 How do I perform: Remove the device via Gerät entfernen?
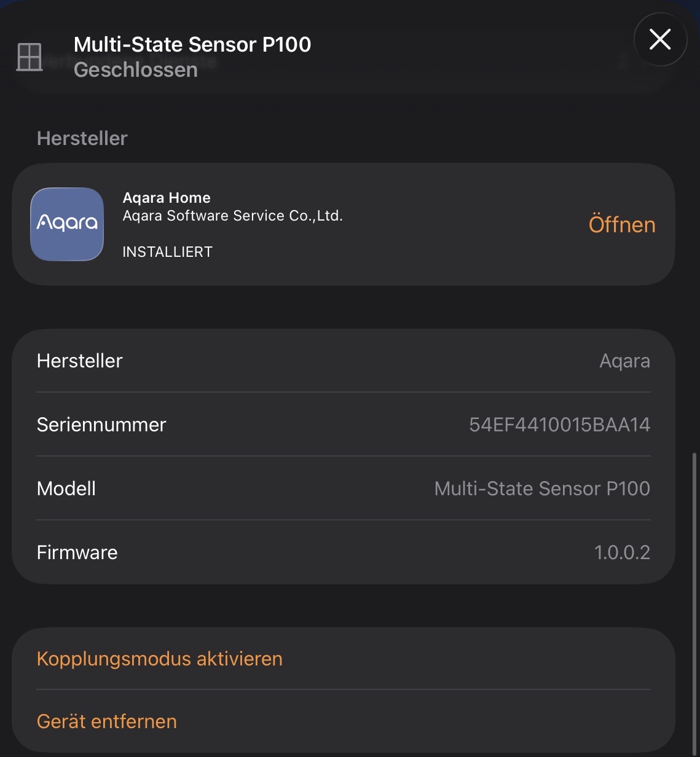(107, 721)
